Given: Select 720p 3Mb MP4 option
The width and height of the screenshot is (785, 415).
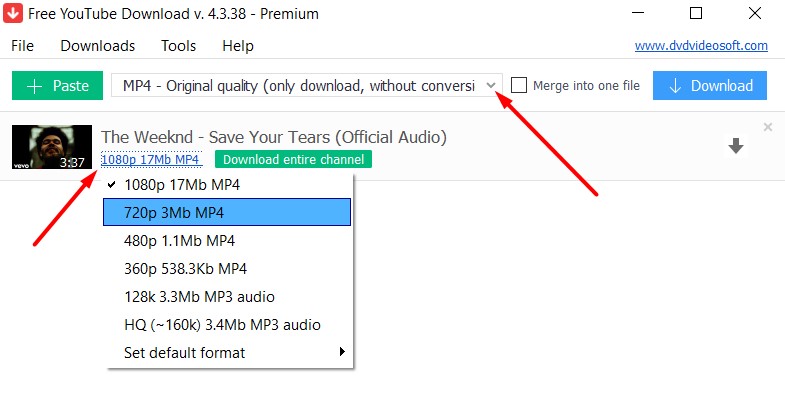Looking at the screenshot, I should (227, 212).
